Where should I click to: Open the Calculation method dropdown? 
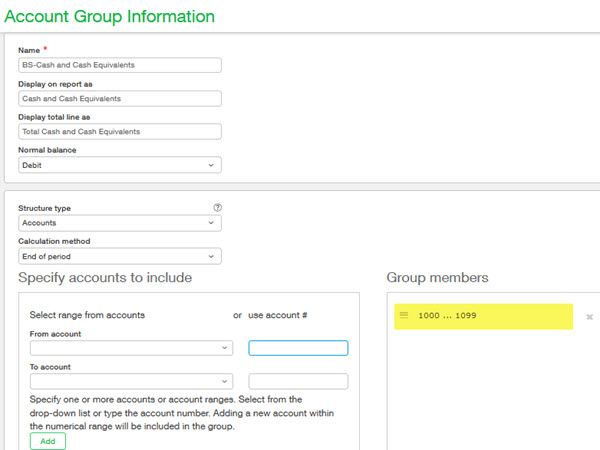pyautogui.click(x=119, y=256)
